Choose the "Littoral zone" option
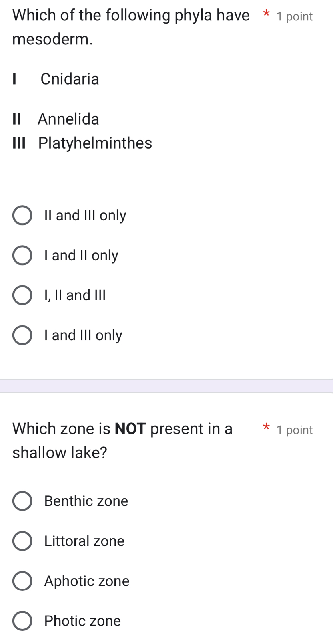The image size is (333, 644). (22, 541)
